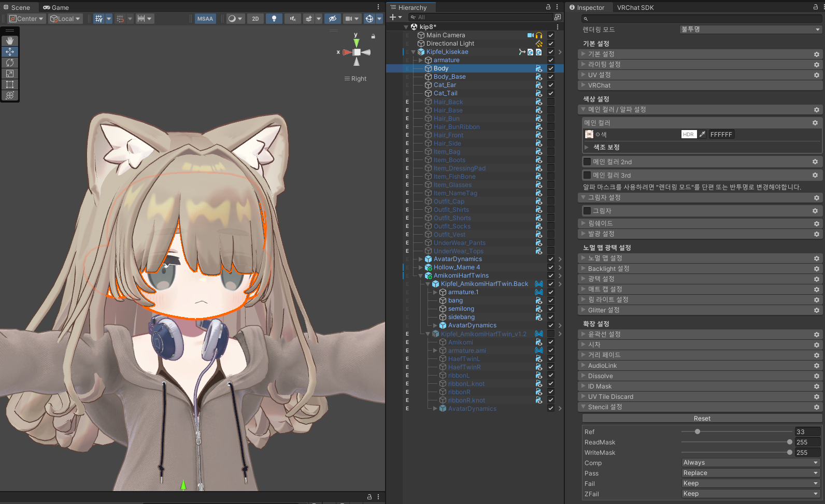
Task: Open gear menu for Stencil 설정
Action: coord(816,407)
